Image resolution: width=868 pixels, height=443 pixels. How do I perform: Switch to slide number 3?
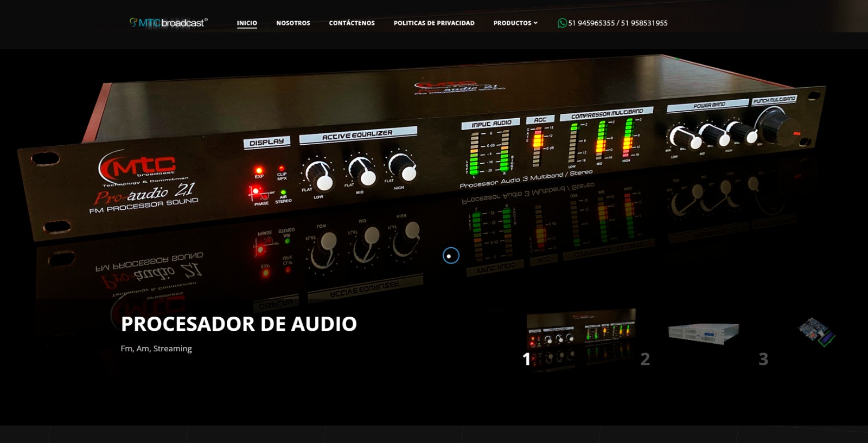point(763,359)
